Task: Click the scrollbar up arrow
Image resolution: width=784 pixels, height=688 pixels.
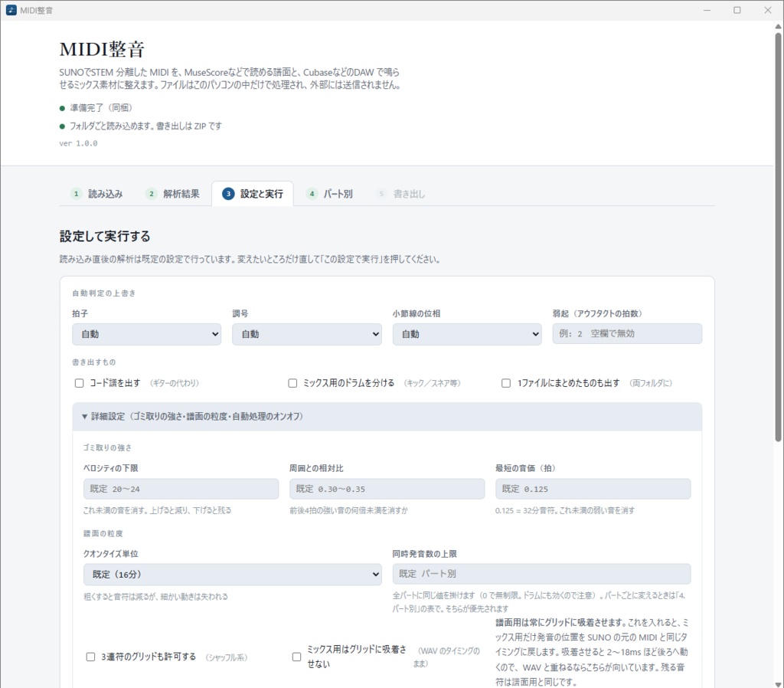Action: (x=778, y=26)
